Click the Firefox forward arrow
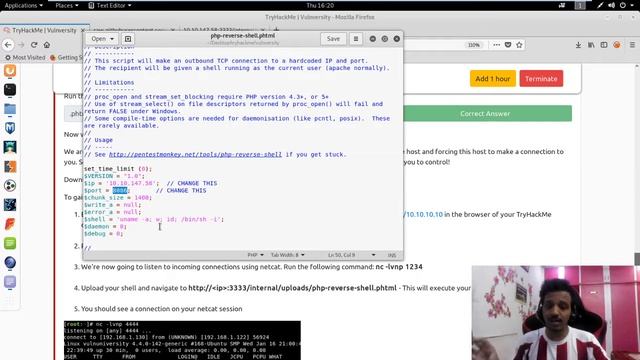This screenshot has width=640, height=360. pyautogui.click(x=21, y=45)
